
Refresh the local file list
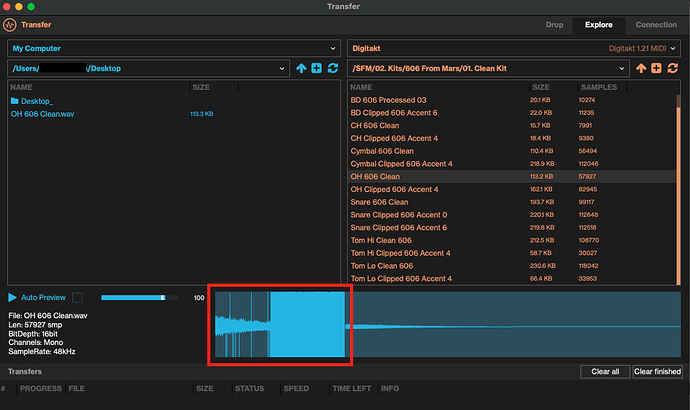[332, 68]
